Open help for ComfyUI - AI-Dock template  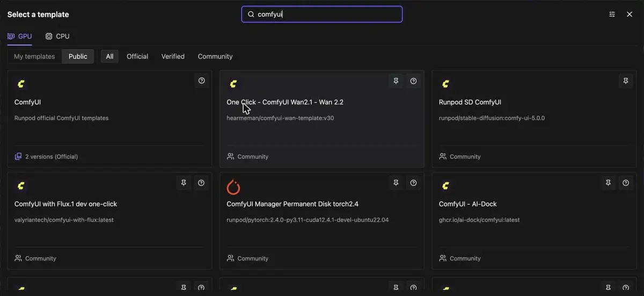point(626,183)
